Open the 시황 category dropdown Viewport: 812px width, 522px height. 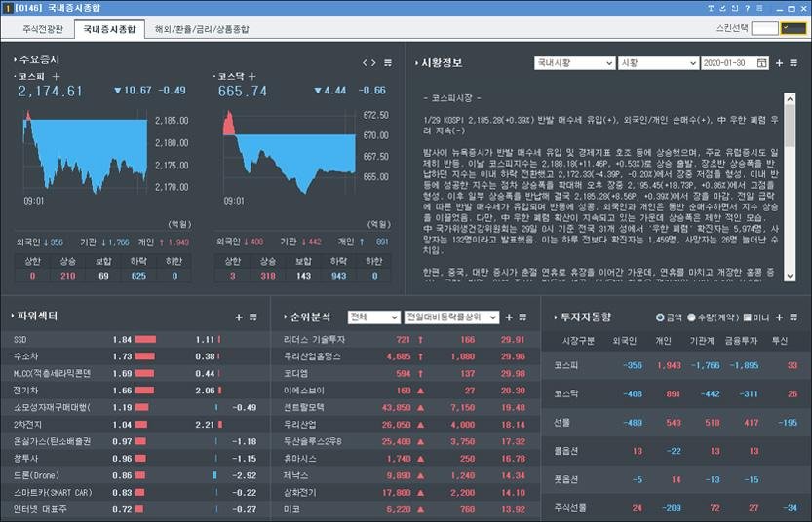658,63
